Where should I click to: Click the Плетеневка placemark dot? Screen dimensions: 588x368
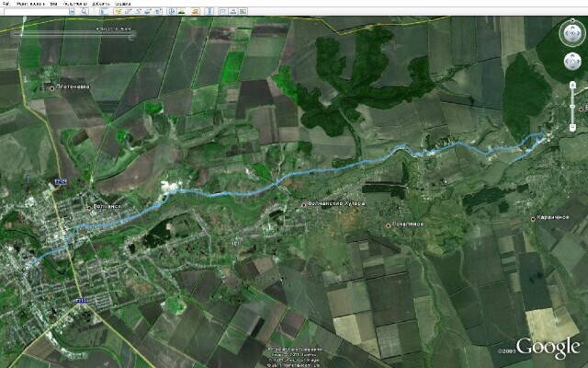[51, 88]
